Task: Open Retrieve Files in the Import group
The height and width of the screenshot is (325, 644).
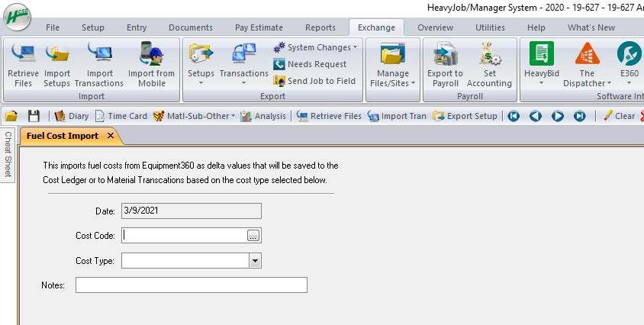Action: click(x=23, y=66)
